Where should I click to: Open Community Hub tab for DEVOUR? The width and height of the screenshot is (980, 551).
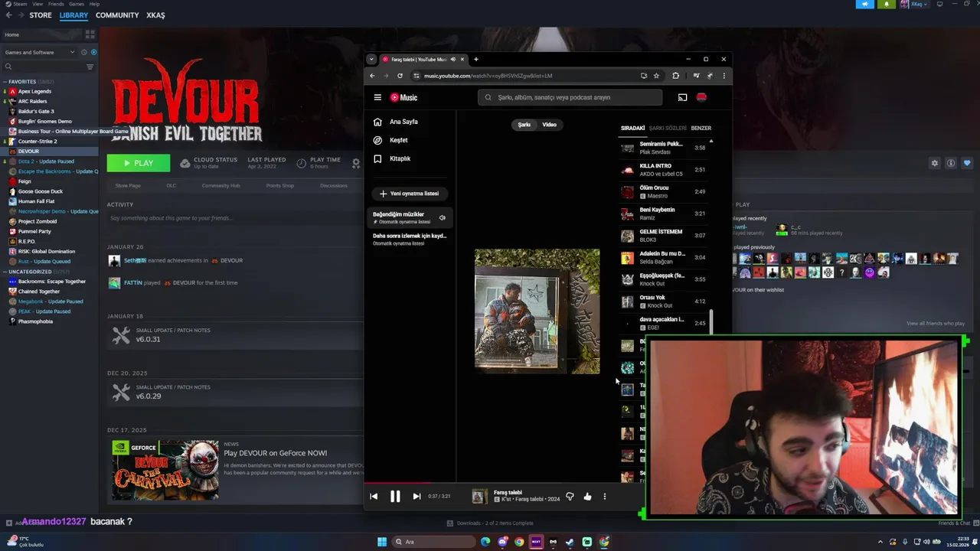(220, 185)
